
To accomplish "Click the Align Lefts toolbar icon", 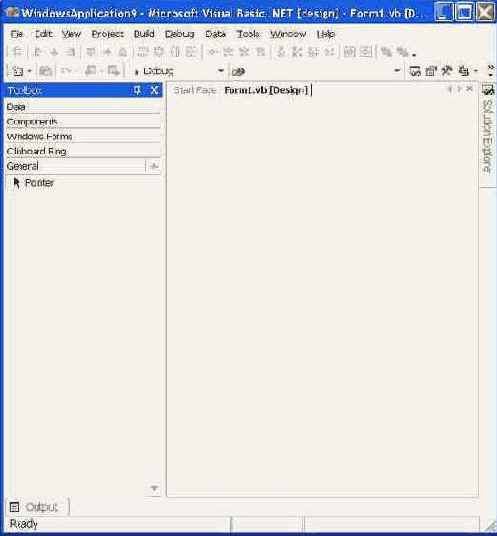I will point(38,52).
